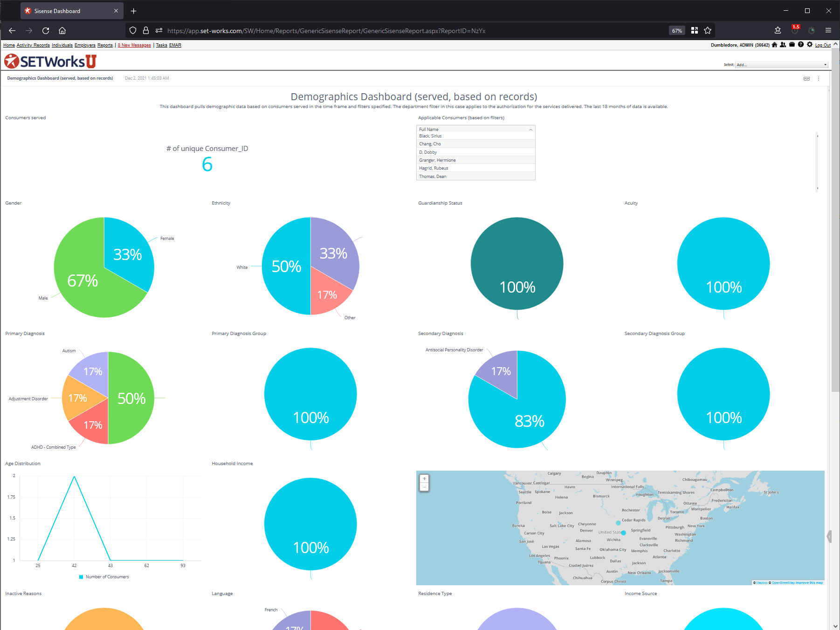
Task: Sort the consumers table by Full Name
Action: [475, 129]
